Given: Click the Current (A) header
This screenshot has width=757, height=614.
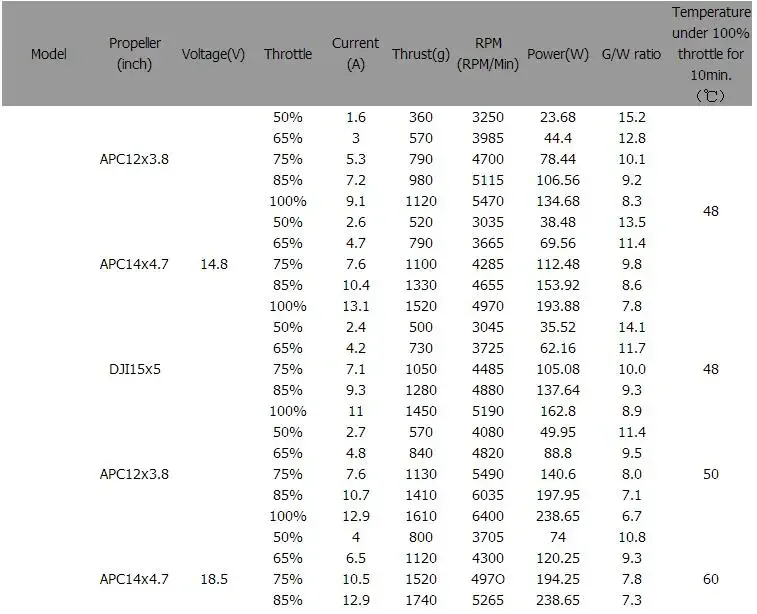Looking at the screenshot, I should click(355, 54).
